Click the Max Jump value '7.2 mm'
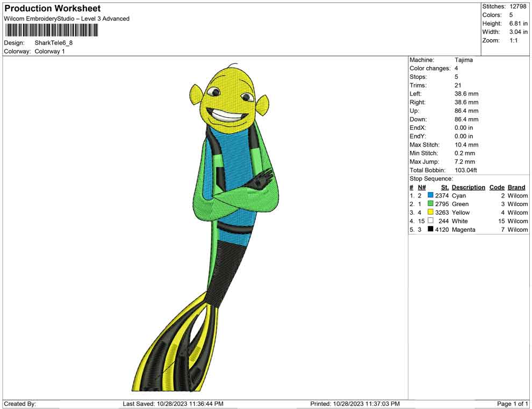 click(x=465, y=162)
